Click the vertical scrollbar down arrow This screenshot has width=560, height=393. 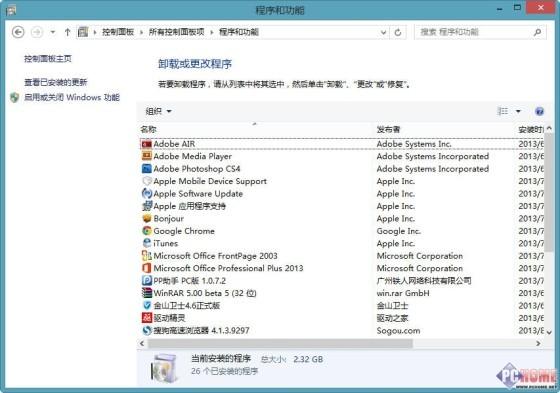[x=549, y=332]
